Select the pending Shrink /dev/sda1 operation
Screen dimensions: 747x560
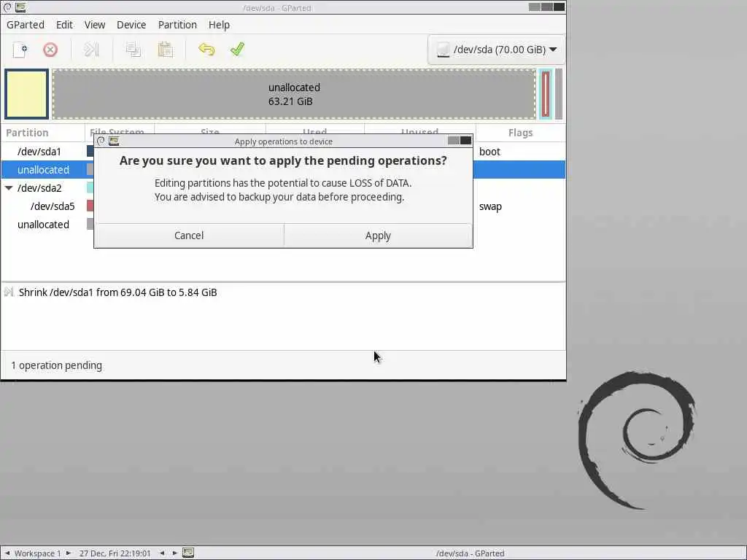tap(117, 292)
